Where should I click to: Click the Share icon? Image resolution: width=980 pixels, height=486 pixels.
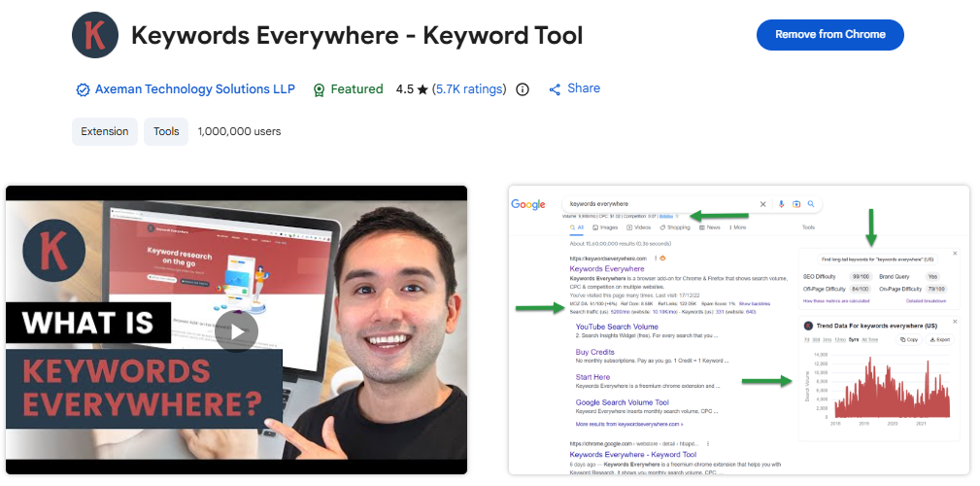click(555, 89)
